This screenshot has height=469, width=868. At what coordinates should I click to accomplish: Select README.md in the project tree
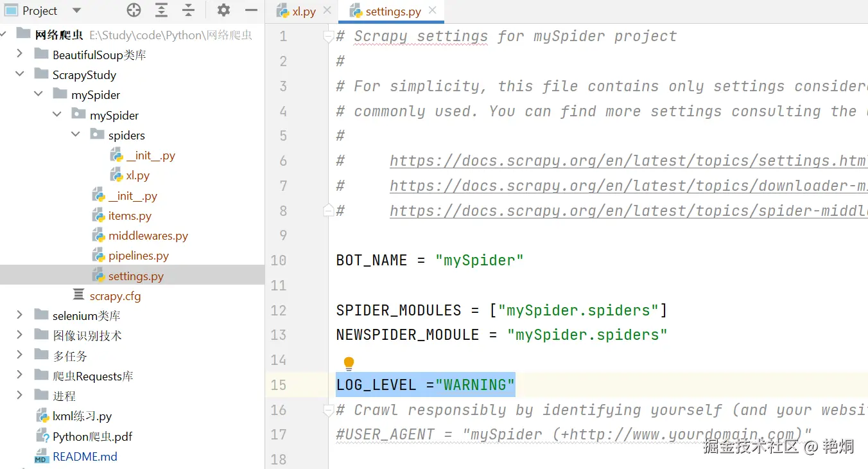pos(85,457)
